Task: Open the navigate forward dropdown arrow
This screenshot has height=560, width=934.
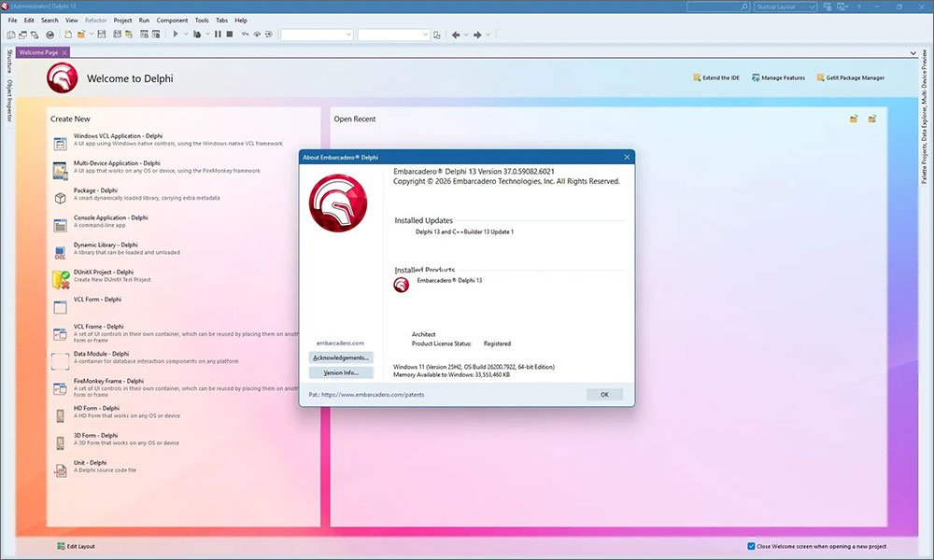Action: [x=488, y=35]
